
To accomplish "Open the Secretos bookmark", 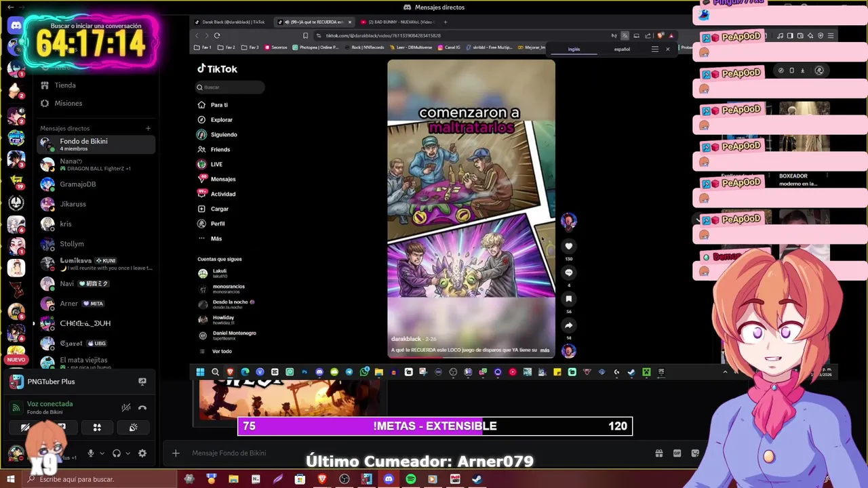I will [x=276, y=47].
